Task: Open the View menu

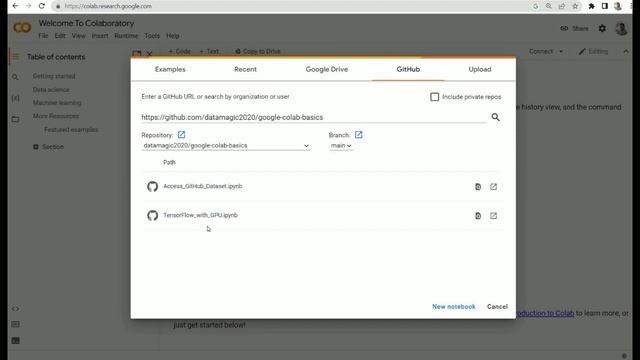Action: tap(78, 36)
